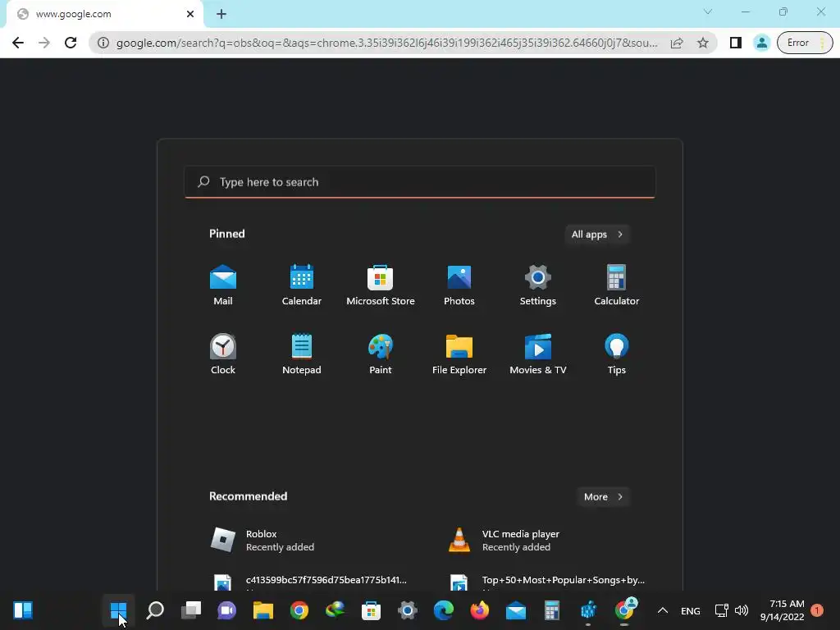Open Task View on the taskbar
Viewport: 840px width, 630px height.
click(x=190, y=610)
